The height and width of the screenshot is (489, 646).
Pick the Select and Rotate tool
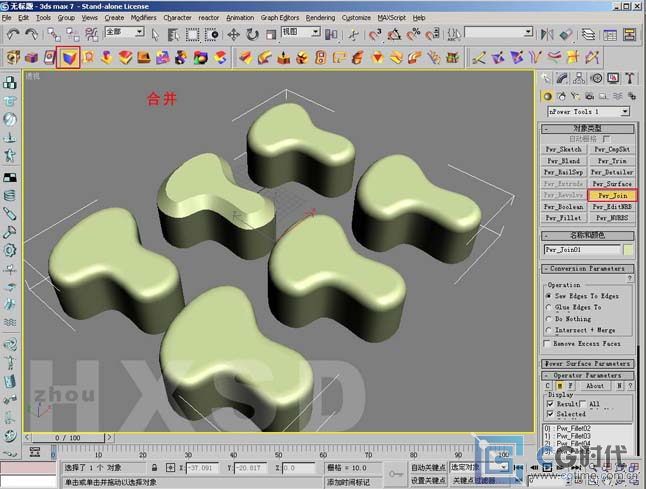tap(252, 35)
